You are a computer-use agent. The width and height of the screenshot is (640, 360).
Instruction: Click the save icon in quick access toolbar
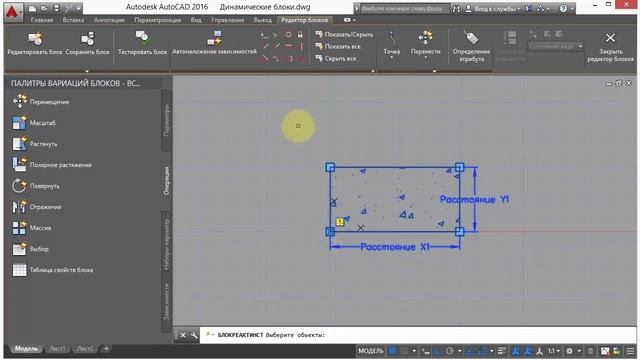pos(57,8)
